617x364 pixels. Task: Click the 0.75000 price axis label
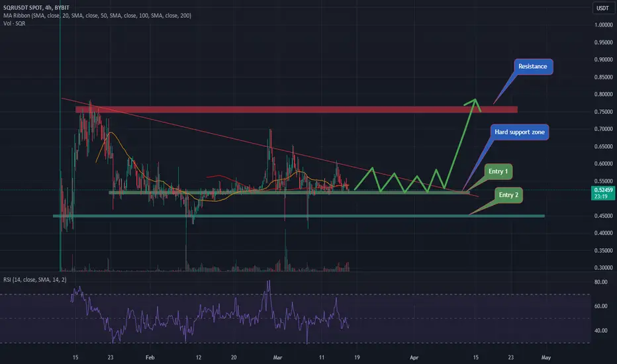pyautogui.click(x=603, y=112)
